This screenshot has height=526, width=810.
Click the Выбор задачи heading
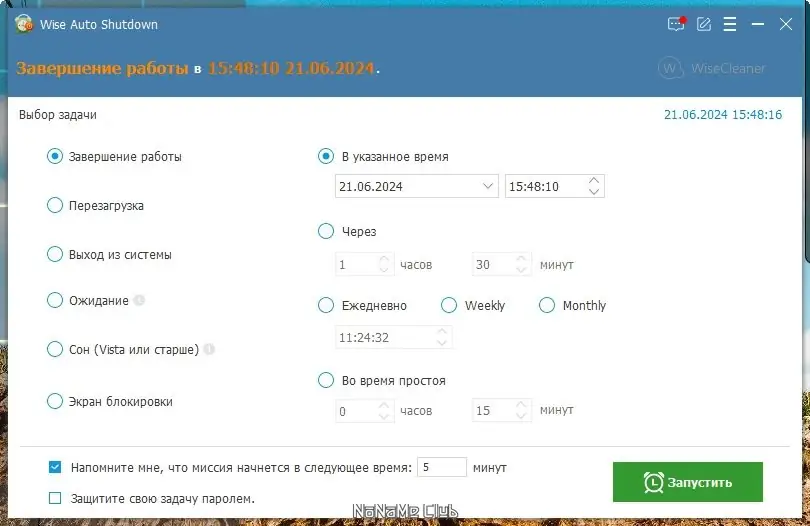tap(58, 115)
